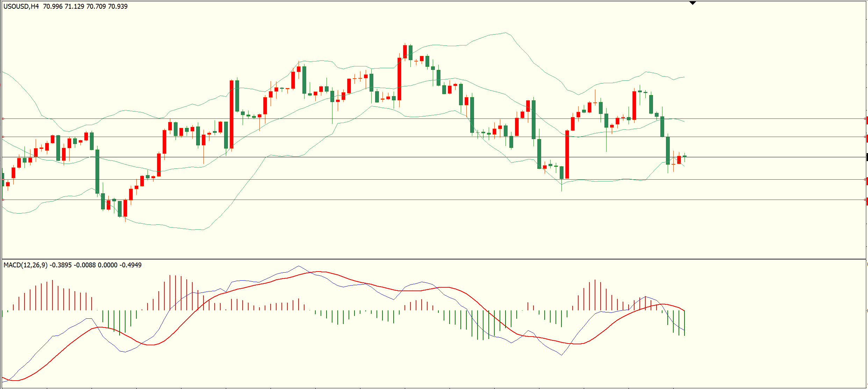Select the black current price horizontal line

point(434,157)
